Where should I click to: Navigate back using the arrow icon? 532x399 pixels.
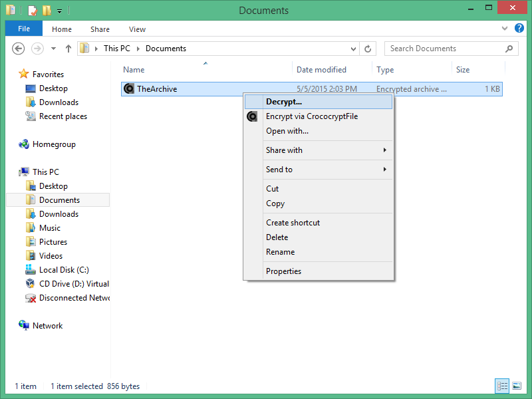[x=19, y=49]
